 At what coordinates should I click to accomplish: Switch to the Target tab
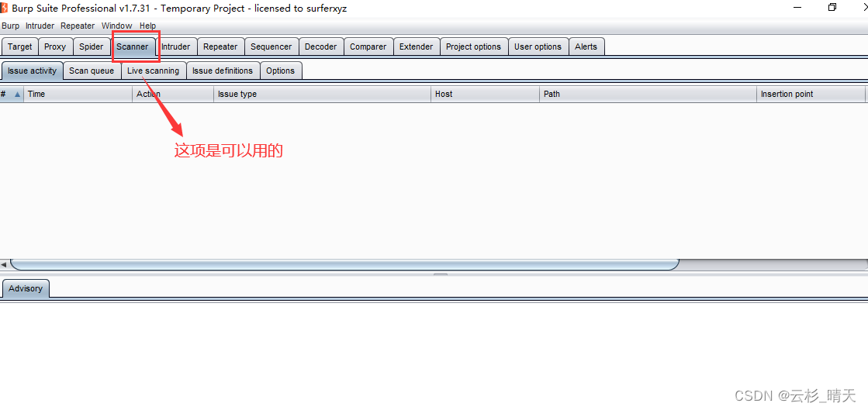[20, 47]
